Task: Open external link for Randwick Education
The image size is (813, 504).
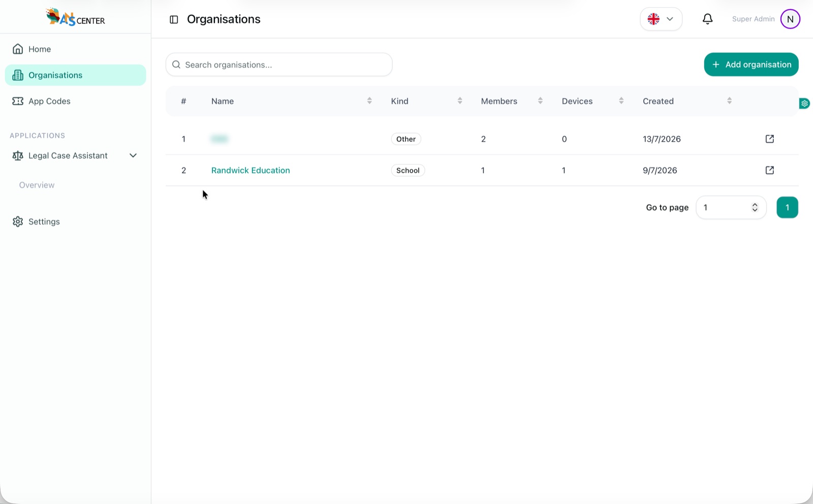Action: [x=769, y=170]
